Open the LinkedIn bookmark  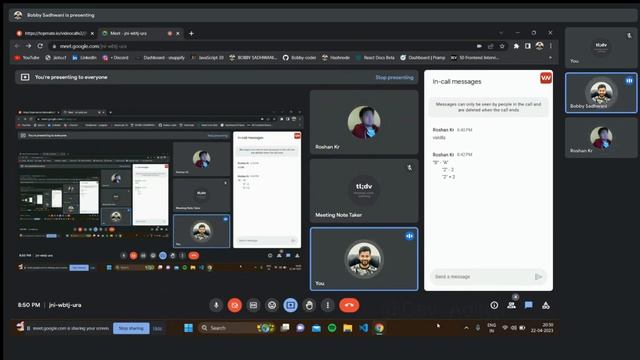pyautogui.click(x=84, y=58)
